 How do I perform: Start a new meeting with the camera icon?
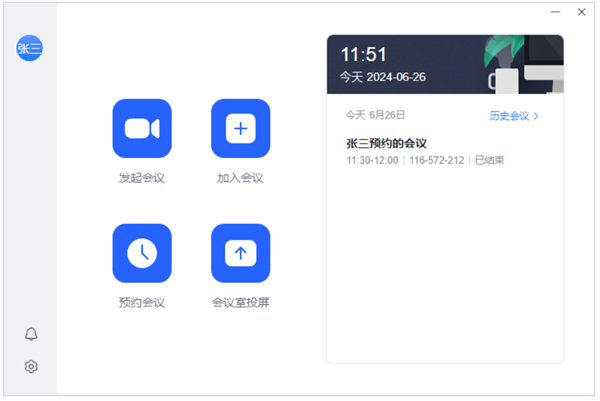coord(141,128)
